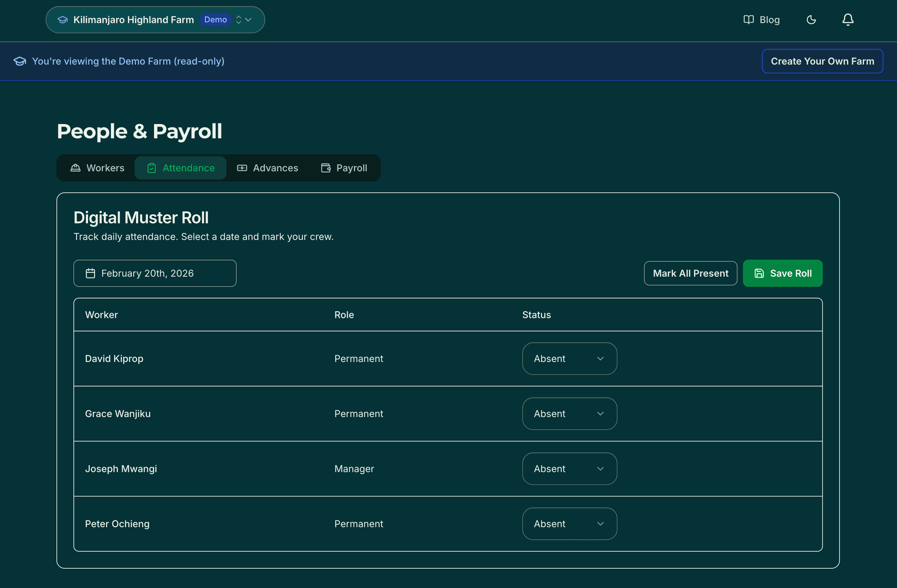Toggle dark mode with the moon icon

811,20
